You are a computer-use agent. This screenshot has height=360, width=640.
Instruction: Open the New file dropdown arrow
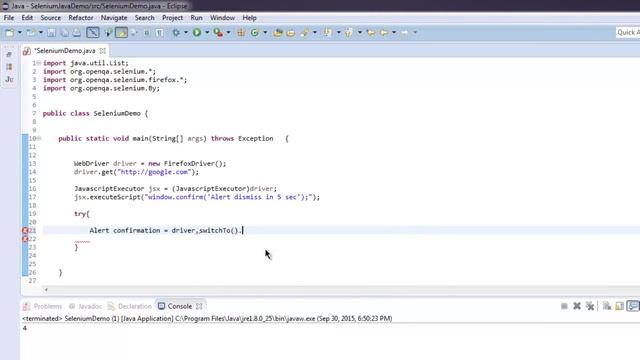(x=19, y=32)
